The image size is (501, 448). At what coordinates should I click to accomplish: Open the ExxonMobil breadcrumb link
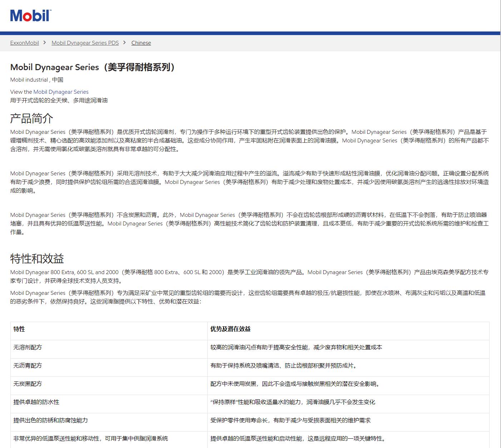25,43
